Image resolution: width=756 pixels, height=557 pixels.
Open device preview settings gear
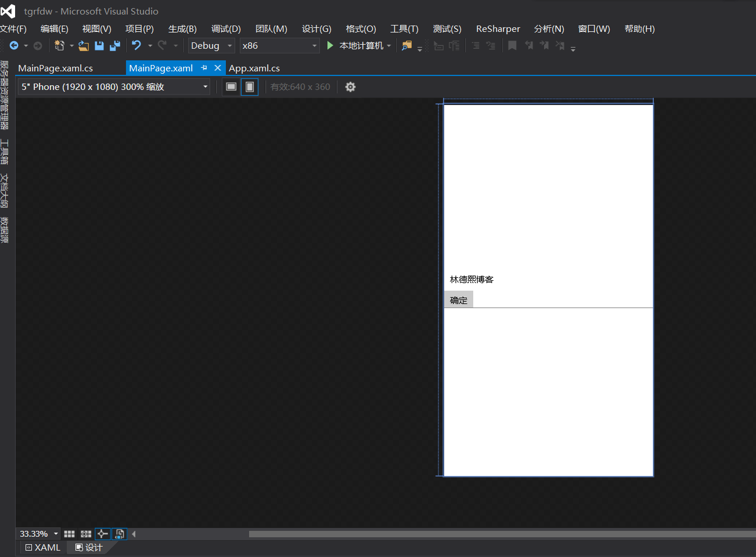[x=350, y=87]
